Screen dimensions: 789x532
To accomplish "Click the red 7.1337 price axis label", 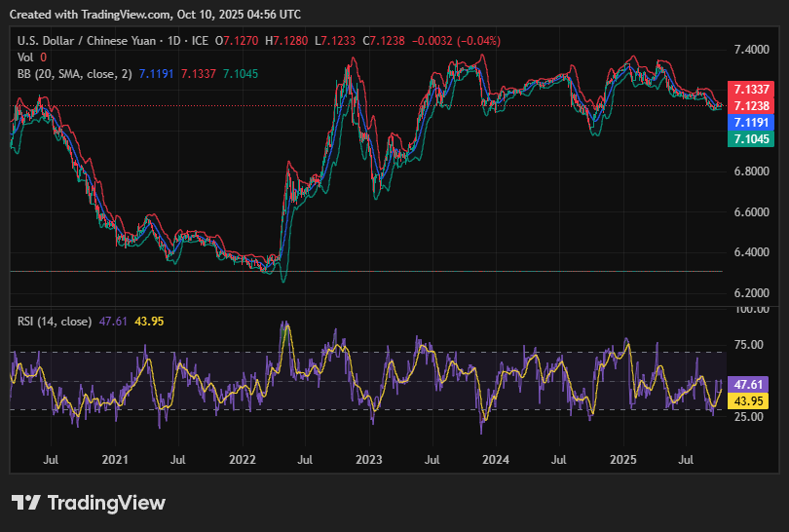I will pyautogui.click(x=750, y=90).
